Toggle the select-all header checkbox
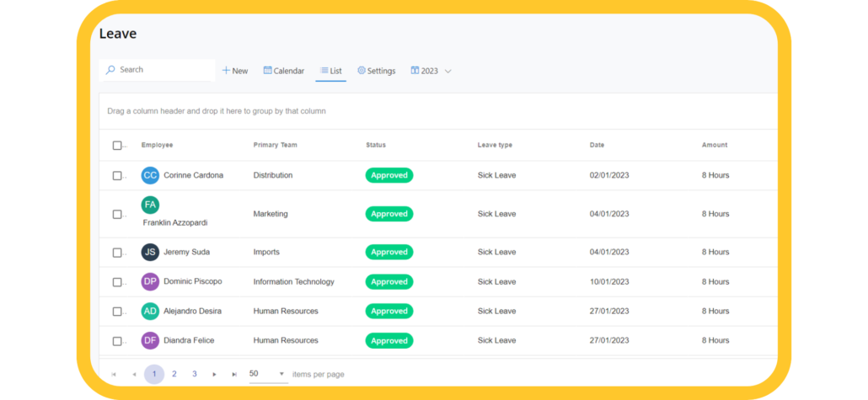 117,146
